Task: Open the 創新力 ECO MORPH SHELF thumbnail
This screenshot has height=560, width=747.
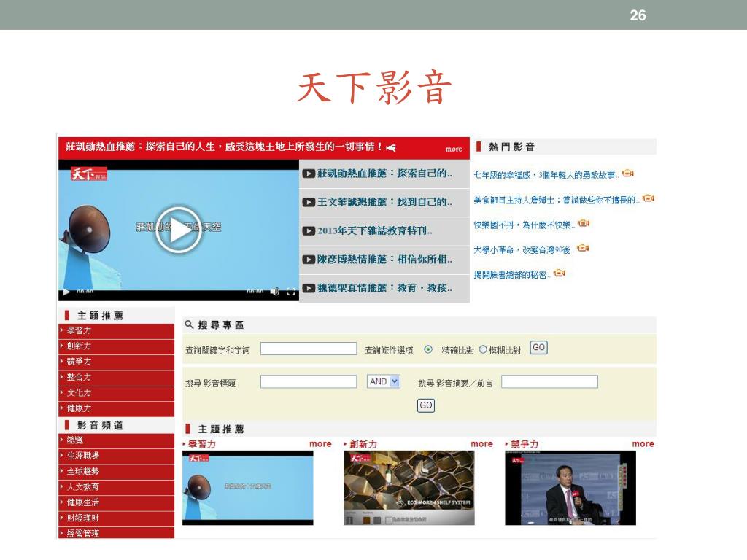Action: 409,488
